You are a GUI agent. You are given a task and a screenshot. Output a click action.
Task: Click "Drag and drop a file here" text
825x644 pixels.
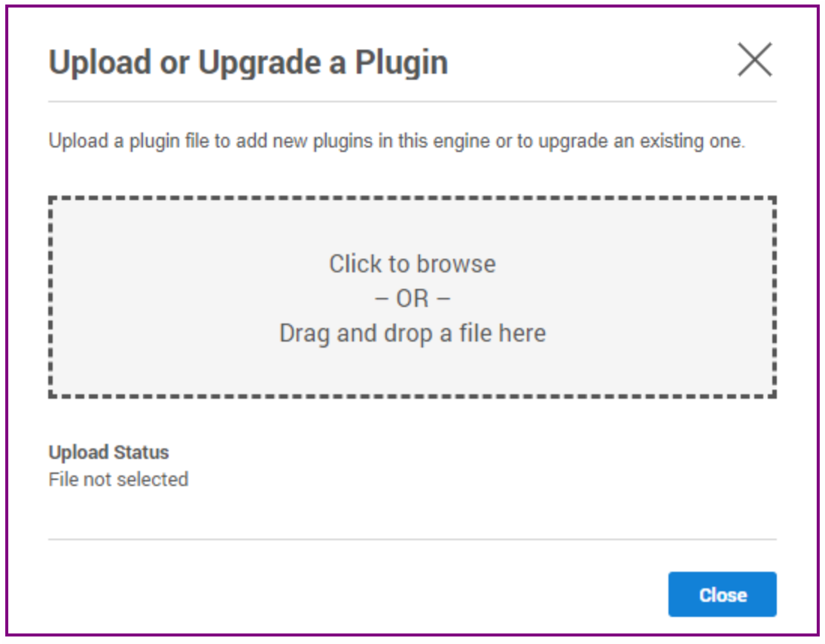click(412, 333)
